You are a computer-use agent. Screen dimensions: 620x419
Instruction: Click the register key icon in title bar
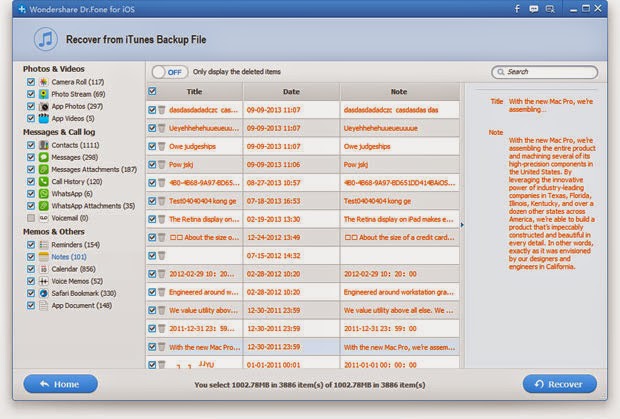(550, 9)
